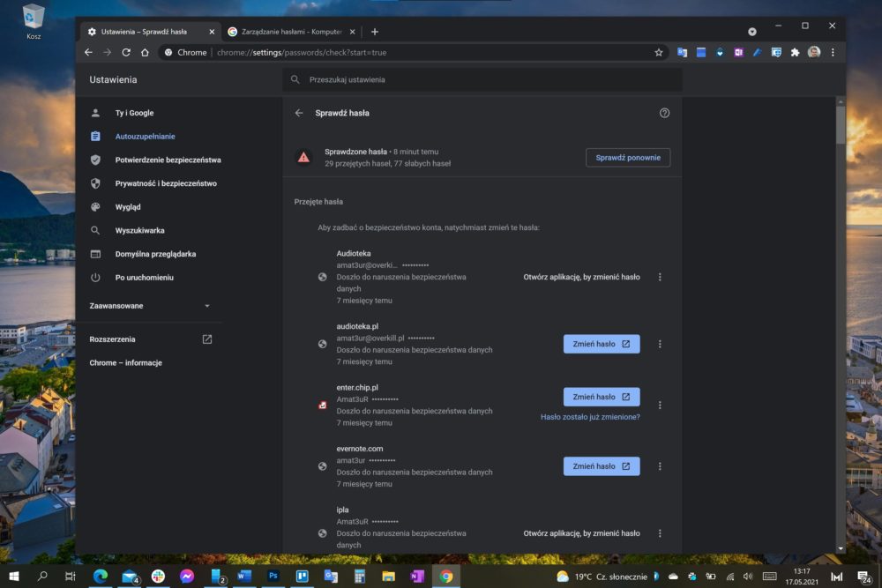Open the Google Translate extension icon
Screen dimensions: 882x588
click(683, 52)
